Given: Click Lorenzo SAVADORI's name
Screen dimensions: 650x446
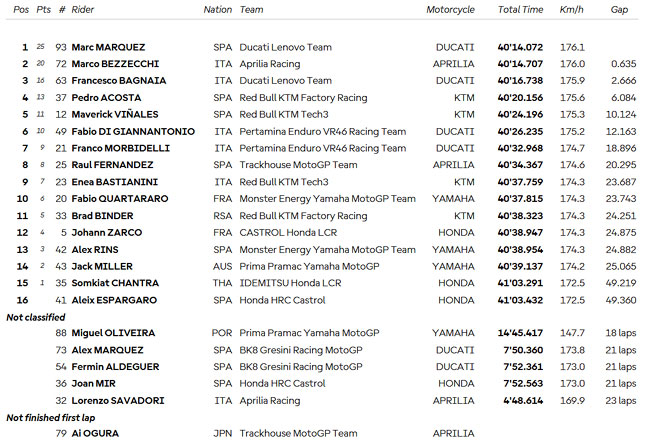Looking at the screenshot, I should pos(118,401).
